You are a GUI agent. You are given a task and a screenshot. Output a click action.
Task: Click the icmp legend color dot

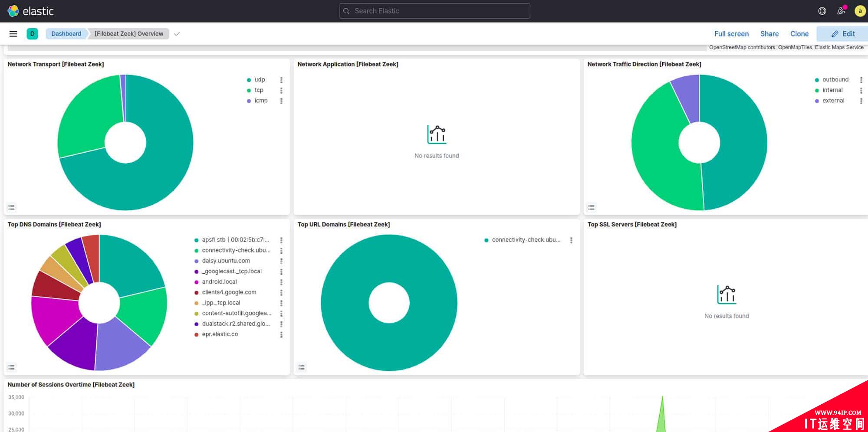click(x=249, y=101)
